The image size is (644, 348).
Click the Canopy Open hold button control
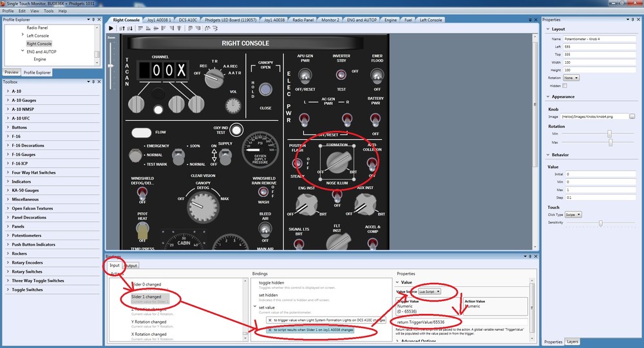266,89
